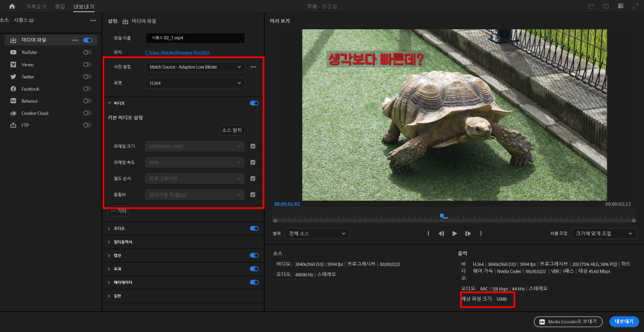Open the H.264 format dropdown
The image size is (644, 332).
tap(195, 83)
